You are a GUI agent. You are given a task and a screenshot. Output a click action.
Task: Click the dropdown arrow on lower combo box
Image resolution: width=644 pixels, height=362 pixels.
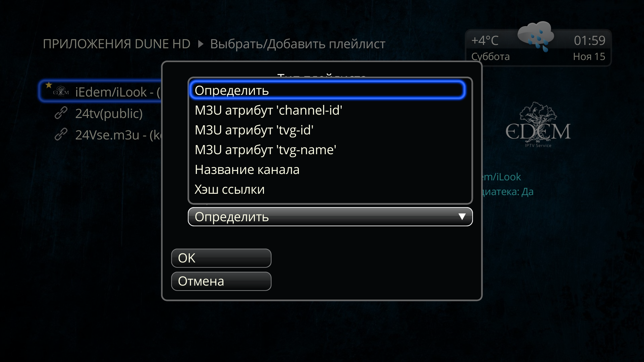tap(462, 217)
